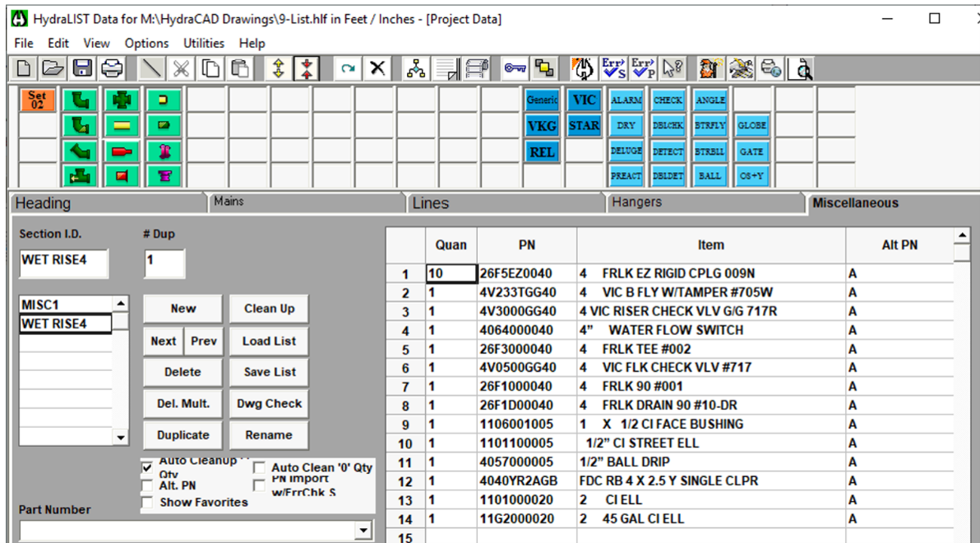
Task: Open the Utilities menu
Action: [x=204, y=43]
